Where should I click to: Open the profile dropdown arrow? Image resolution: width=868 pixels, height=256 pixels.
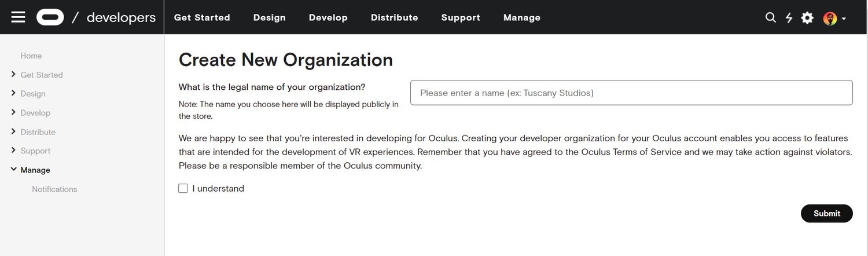point(844,19)
